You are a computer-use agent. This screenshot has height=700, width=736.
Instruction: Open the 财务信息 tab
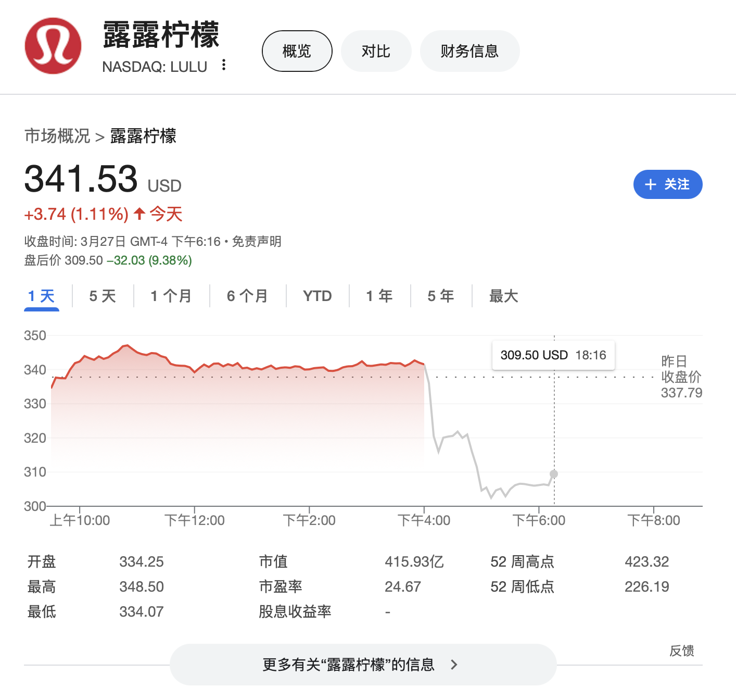tap(469, 51)
